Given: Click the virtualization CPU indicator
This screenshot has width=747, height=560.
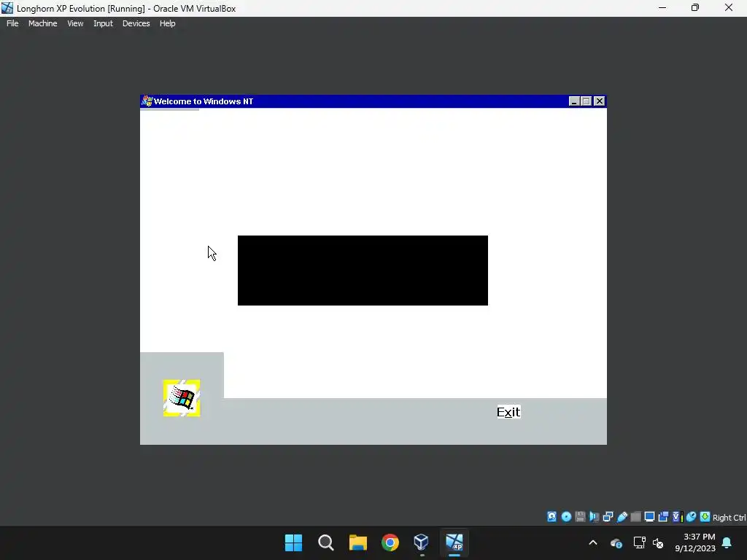Looking at the screenshot, I should 678,517.
